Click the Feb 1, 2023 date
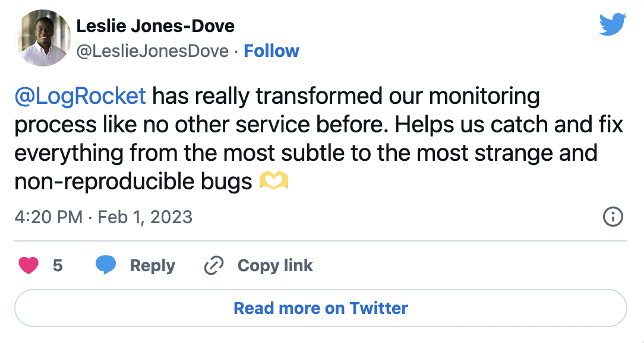Screen dimensions: 644x343 (x=145, y=217)
